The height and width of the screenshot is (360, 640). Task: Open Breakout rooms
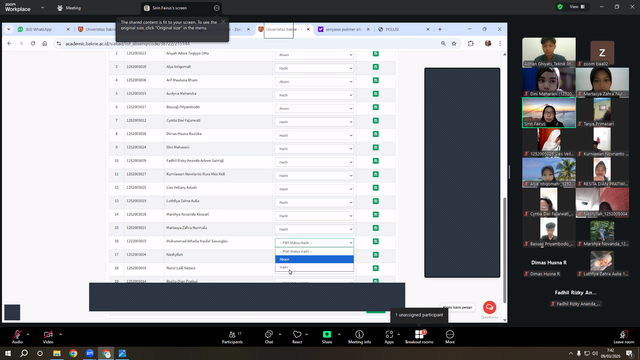point(419,337)
